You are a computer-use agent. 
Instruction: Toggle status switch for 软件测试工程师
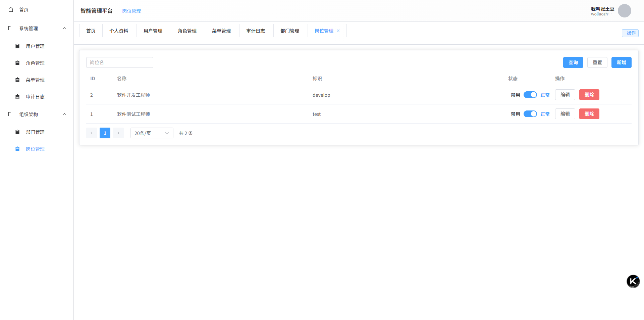click(x=530, y=114)
